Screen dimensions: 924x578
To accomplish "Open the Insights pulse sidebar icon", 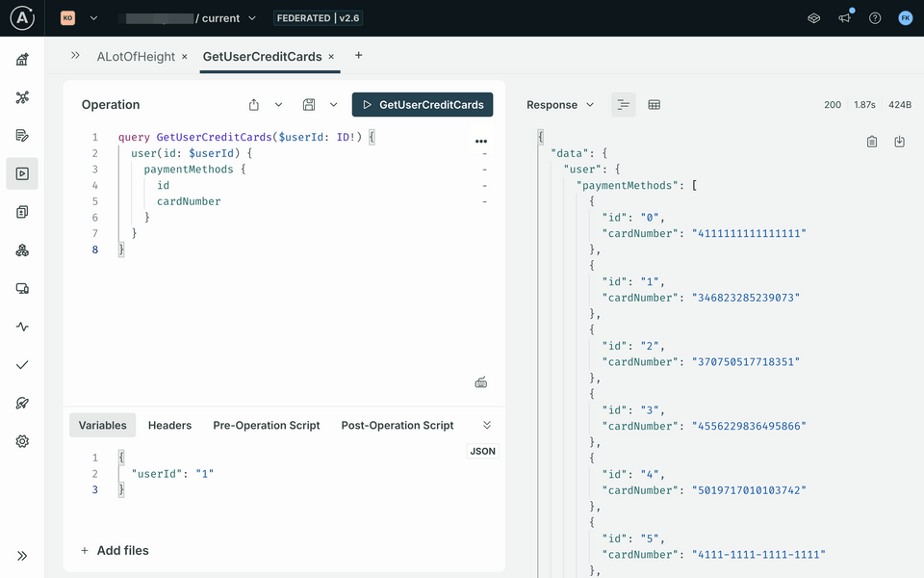I will tap(22, 327).
